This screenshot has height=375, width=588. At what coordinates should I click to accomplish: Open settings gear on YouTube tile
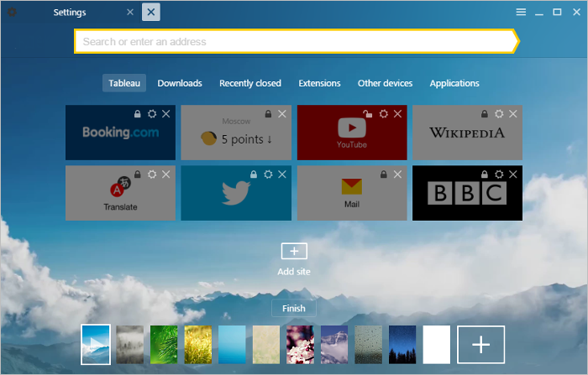pyautogui.click(x=384, y=114)
